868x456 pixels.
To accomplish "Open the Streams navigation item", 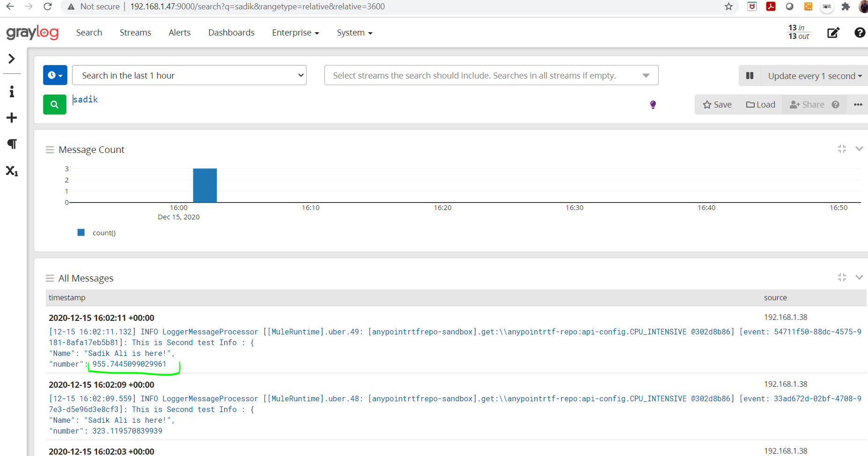I will point(135,33).
